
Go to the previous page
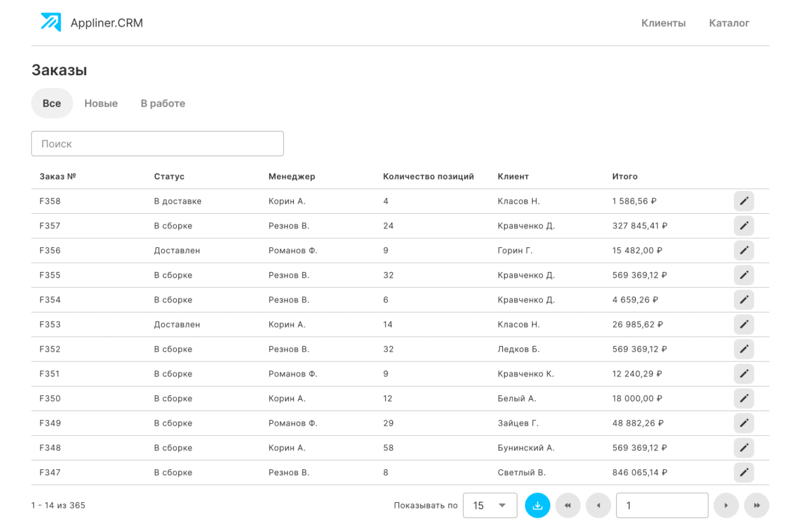(x=598, y=505)
